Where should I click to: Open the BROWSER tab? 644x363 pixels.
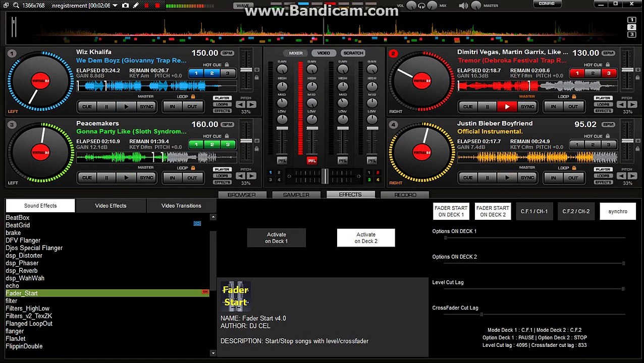click(242, 195)
